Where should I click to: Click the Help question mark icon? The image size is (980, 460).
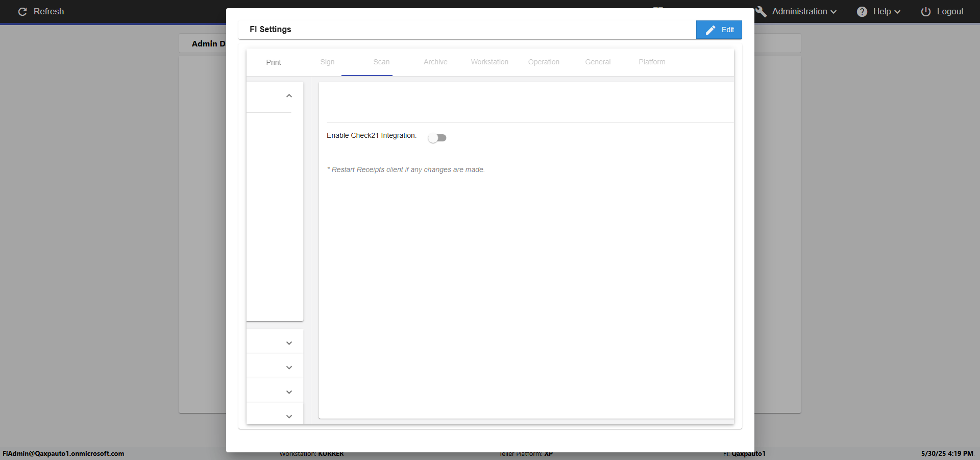click(x=862, y=11)
